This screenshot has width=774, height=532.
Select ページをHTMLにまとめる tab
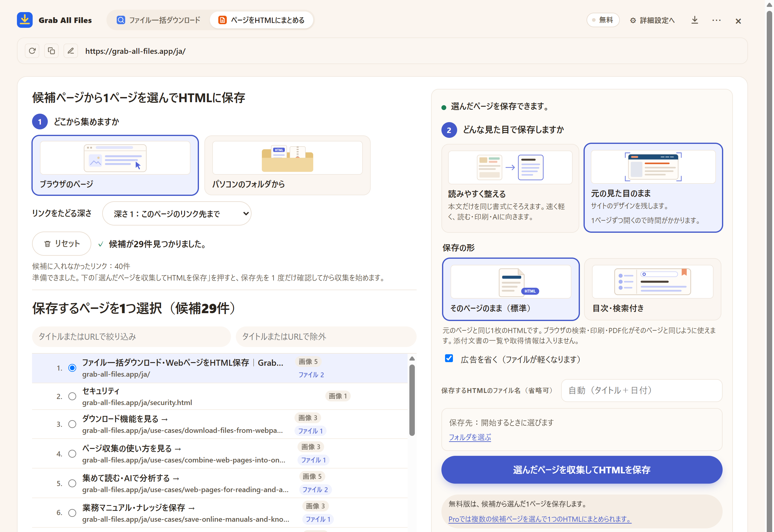click(262, 20)
